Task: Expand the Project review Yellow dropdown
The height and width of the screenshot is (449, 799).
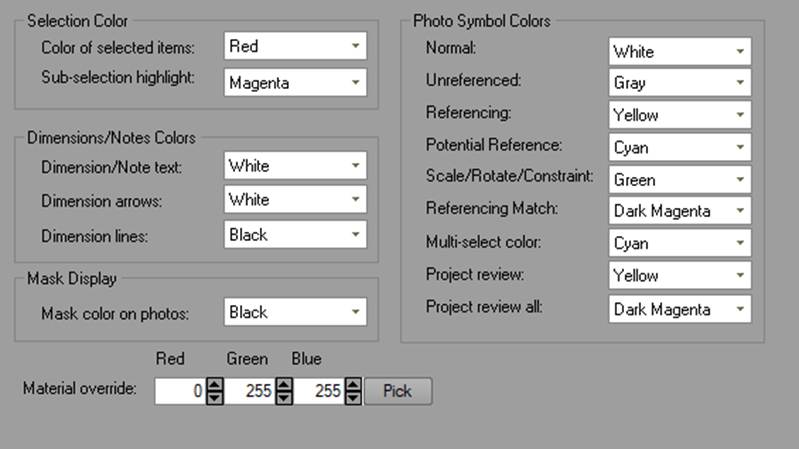Action: tap(680, 275)
